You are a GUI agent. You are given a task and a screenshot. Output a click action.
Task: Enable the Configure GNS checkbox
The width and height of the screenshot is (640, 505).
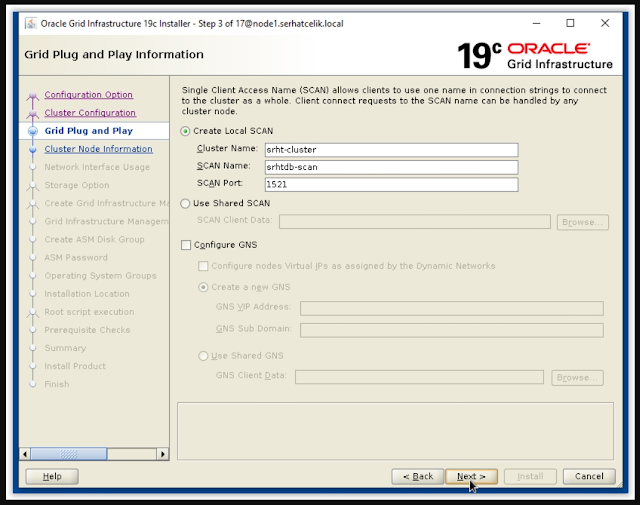pos(186,245)
